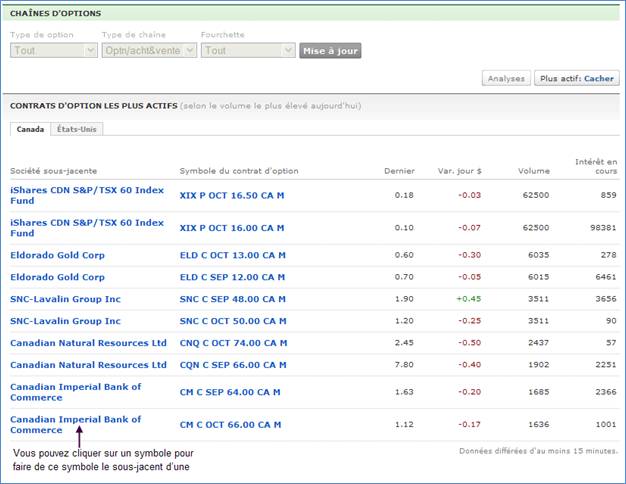Click the Intérêt en cours column header

coord(596,166)
